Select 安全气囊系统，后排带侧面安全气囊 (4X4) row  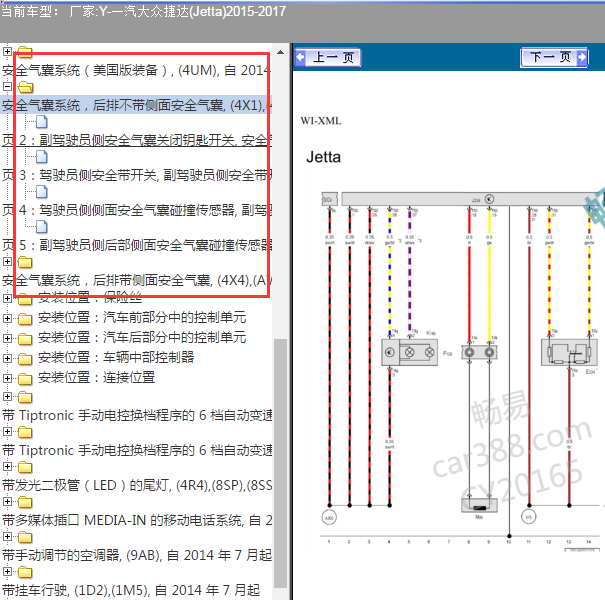(137, 280)
